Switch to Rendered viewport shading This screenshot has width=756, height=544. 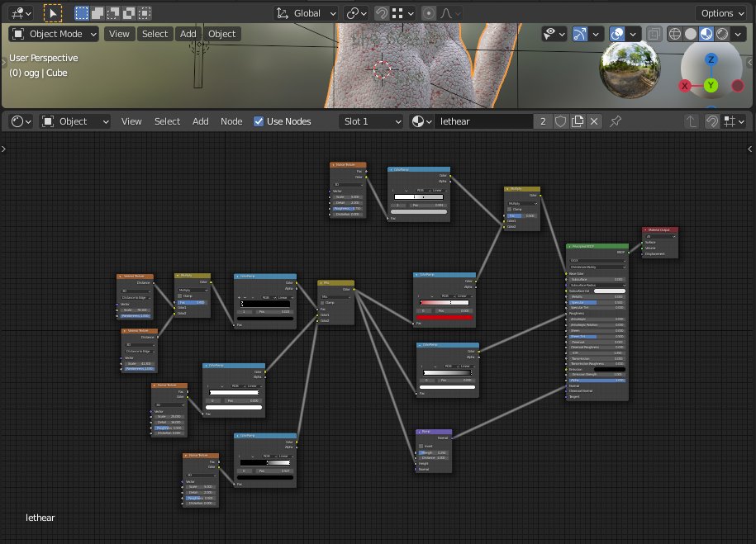[x=722, y=34]
